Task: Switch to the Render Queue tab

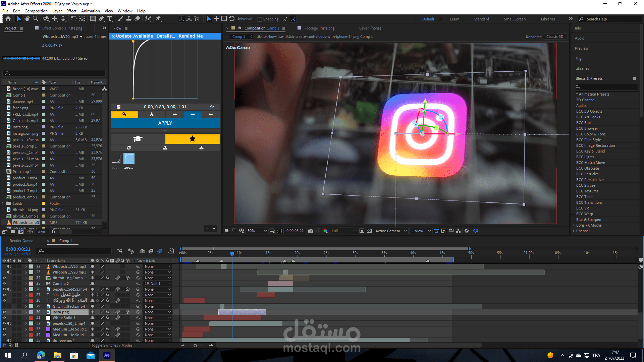Action: point(21,241)
